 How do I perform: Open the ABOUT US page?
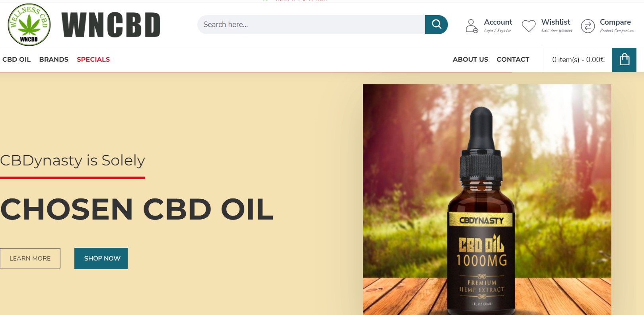pos(470,59)
